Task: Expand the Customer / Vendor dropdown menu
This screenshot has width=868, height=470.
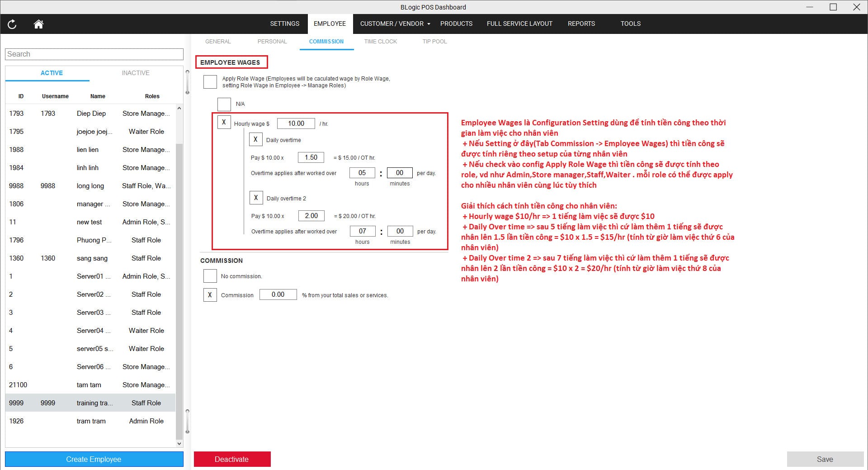Action: (x=395, y=24)
